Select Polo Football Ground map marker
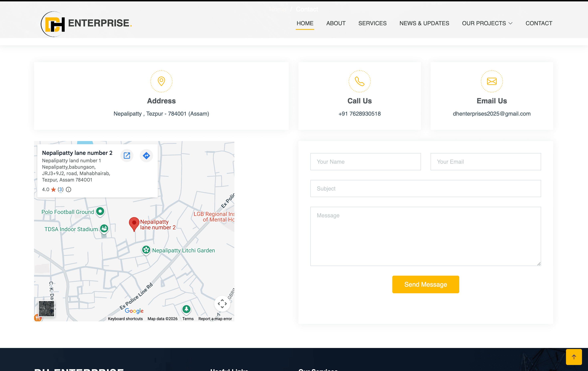Screen dimensions: 588x371 [x=100, y=211]
